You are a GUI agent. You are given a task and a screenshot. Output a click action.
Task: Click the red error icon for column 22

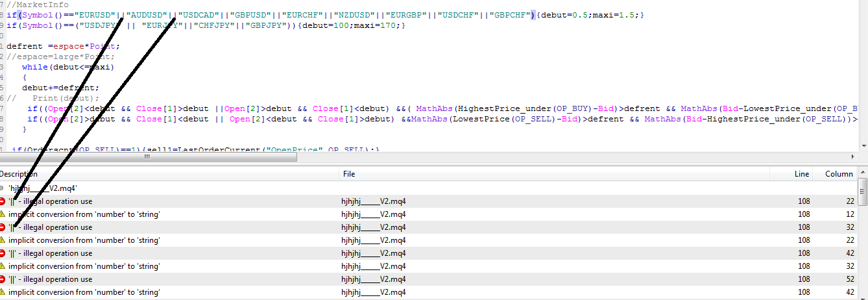click(x=3, y=201)
